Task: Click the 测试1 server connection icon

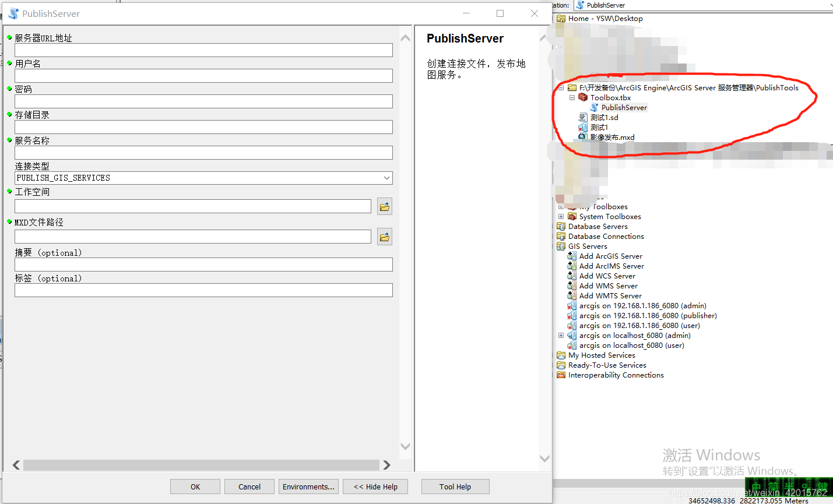Action: tap(583, 127)
